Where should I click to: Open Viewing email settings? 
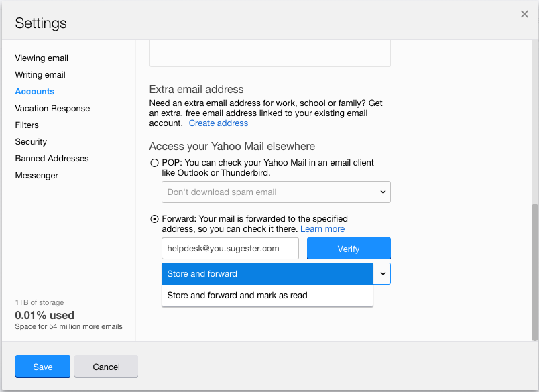(42, 58)
